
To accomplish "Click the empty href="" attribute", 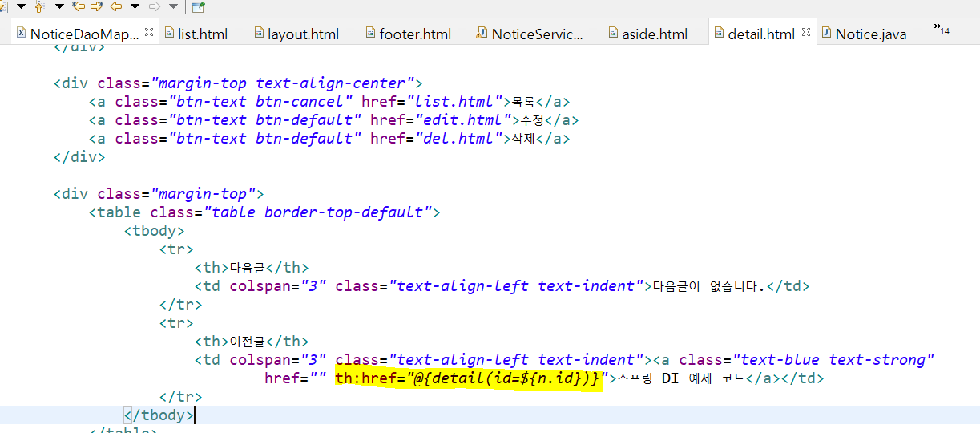I will pyautogui.click(x=296, y=378).
